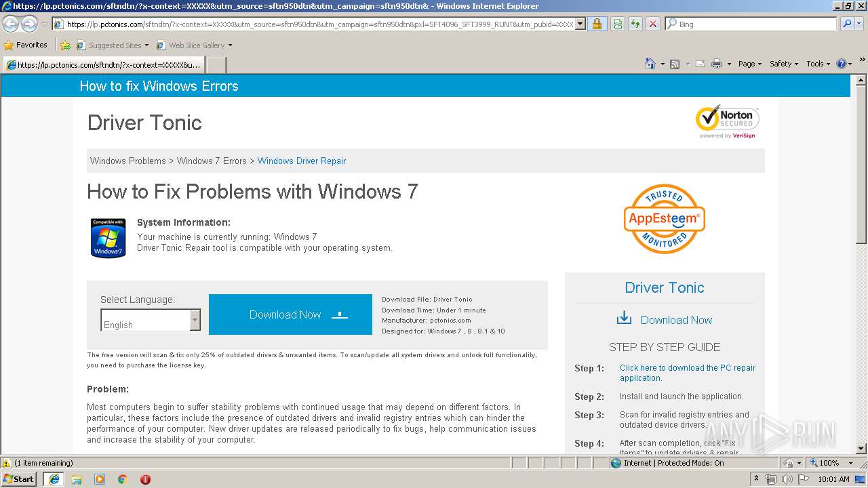Expand the Web Slice Gallery dropdown
Image resolution: width=868 pixels, height=488 pixels.
tap(230, 45)
